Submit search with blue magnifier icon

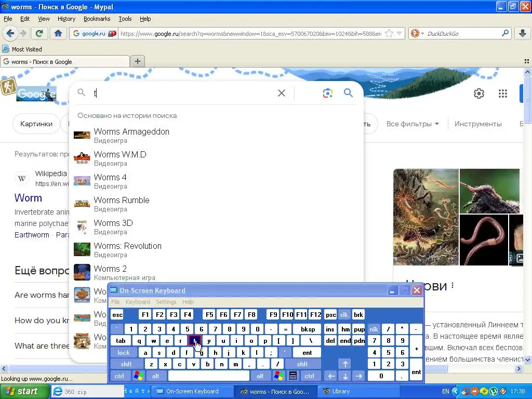pyautogui.click(x=348, y=92)
